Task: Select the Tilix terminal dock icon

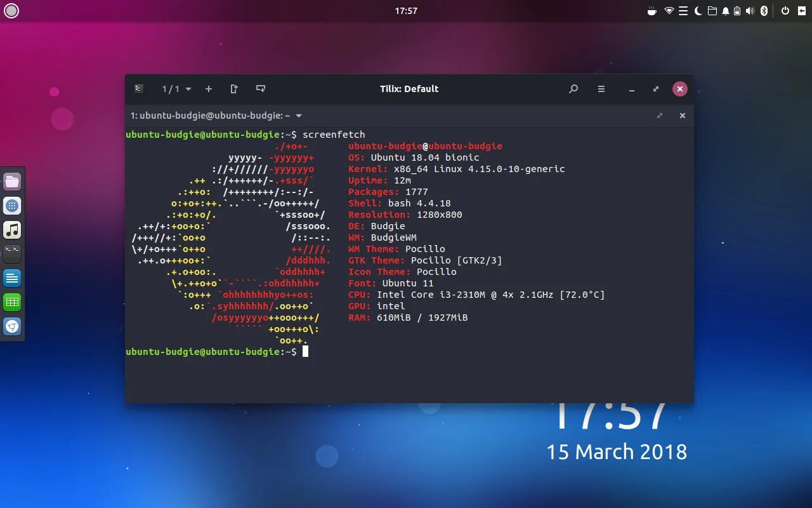Action: pyautogui.click(x=12, y=254)
